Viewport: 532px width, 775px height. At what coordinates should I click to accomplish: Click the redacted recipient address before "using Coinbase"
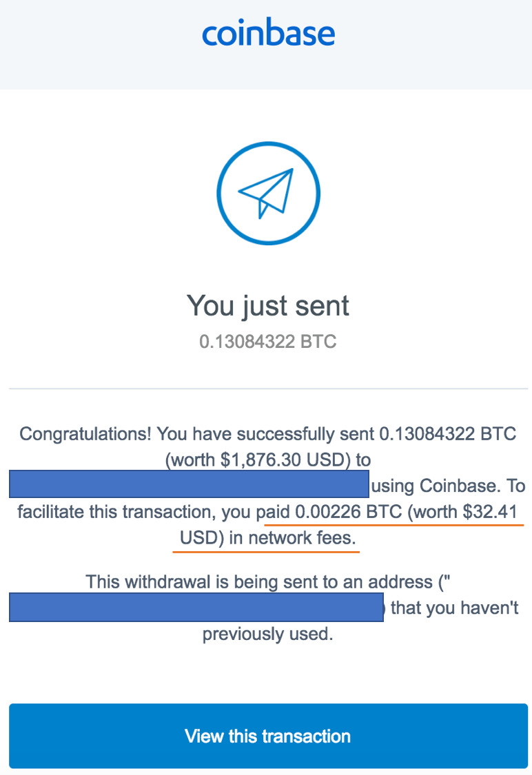(190, 484)
